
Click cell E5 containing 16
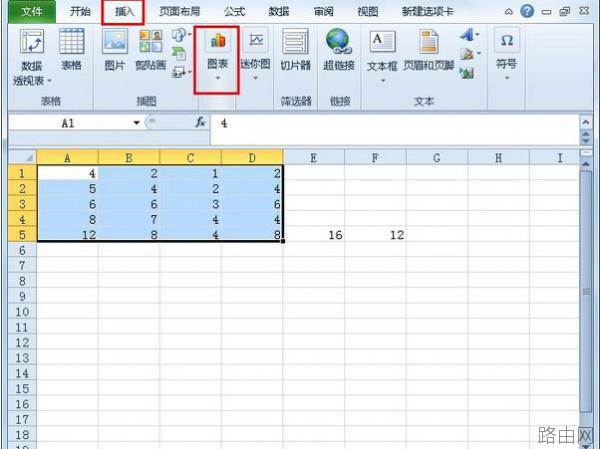click(314, 235)
